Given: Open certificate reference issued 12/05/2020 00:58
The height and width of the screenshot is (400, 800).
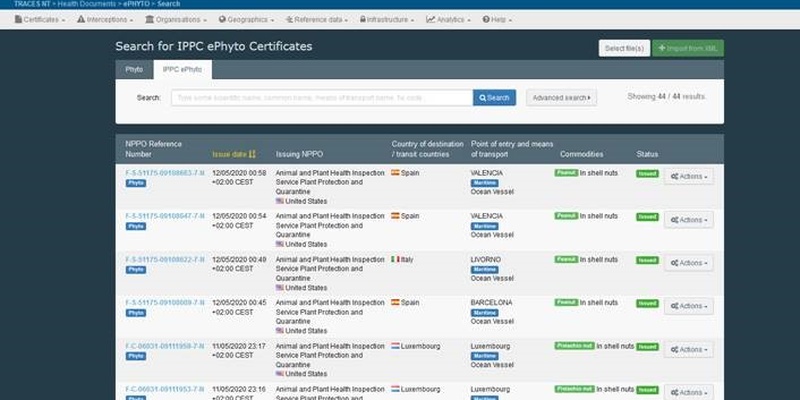Looking at the screenshot, I should click(165, 173).
